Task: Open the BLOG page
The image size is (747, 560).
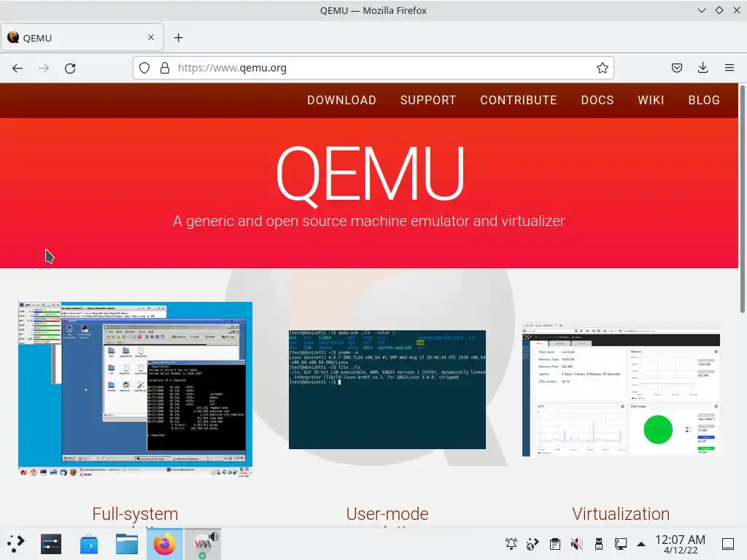Action: point(704,100)
